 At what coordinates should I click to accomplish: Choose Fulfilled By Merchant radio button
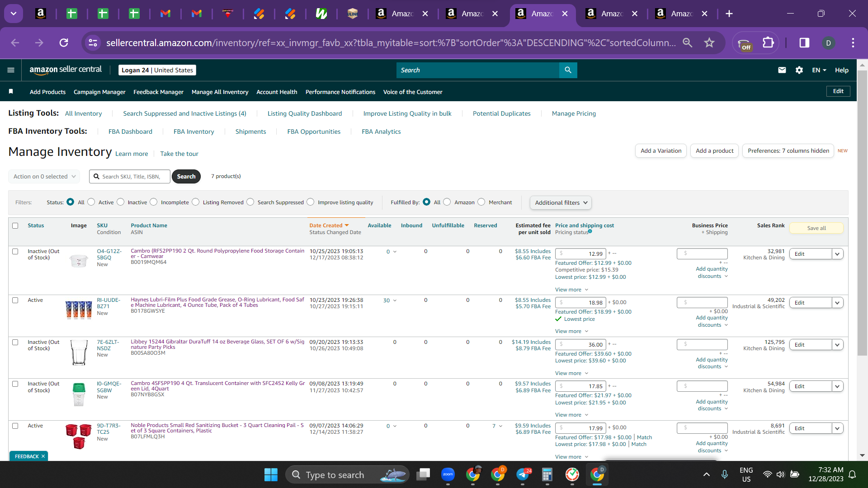click(481, 202)
